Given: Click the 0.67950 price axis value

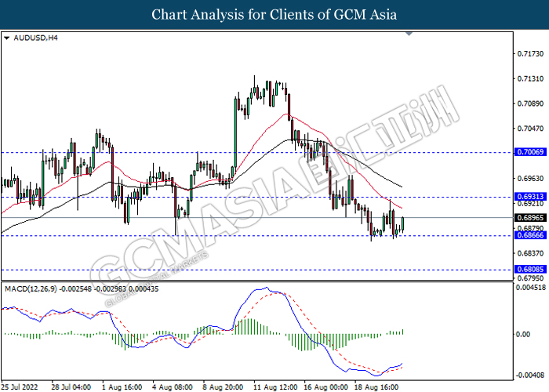Looking at the screenshot, I should tap(530, 278).
